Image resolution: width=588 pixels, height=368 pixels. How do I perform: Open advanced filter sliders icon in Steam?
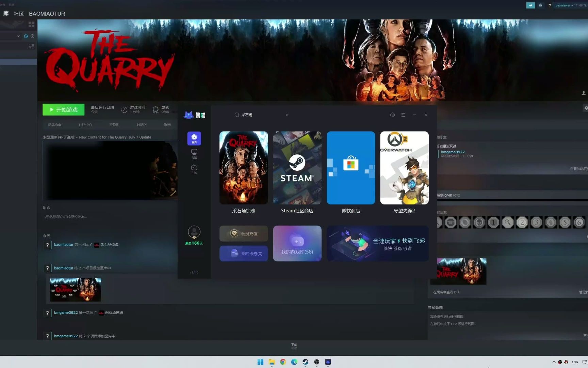point(31,46)
